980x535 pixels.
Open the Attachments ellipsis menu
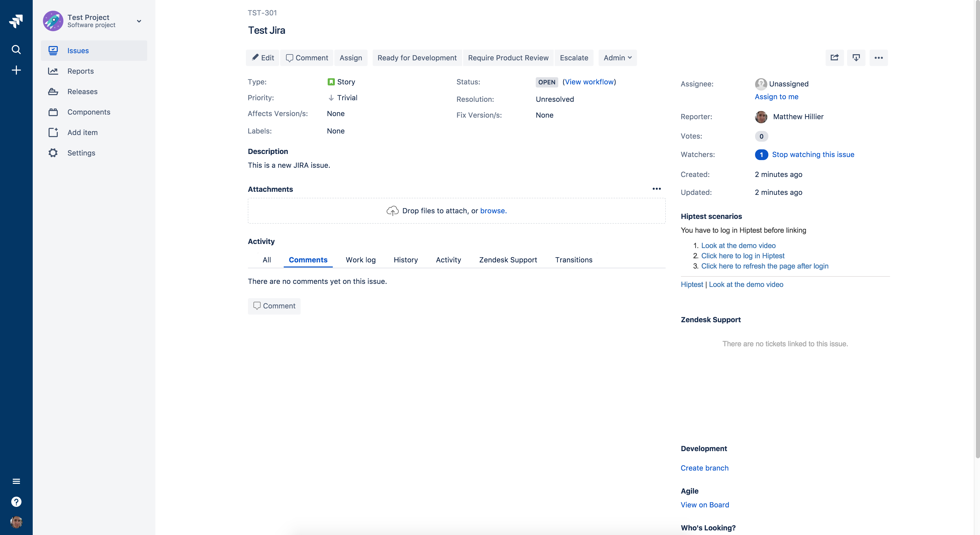(657, 189)
